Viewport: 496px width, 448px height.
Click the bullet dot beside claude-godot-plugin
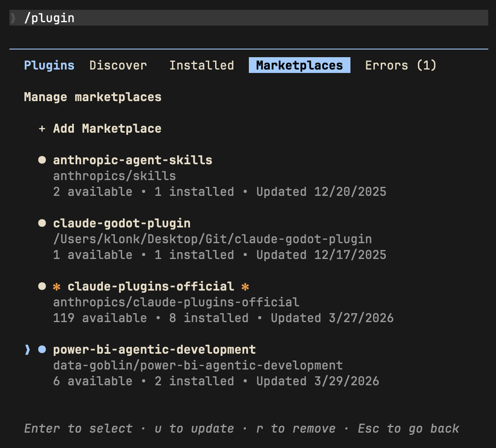(x=42, y=223)
